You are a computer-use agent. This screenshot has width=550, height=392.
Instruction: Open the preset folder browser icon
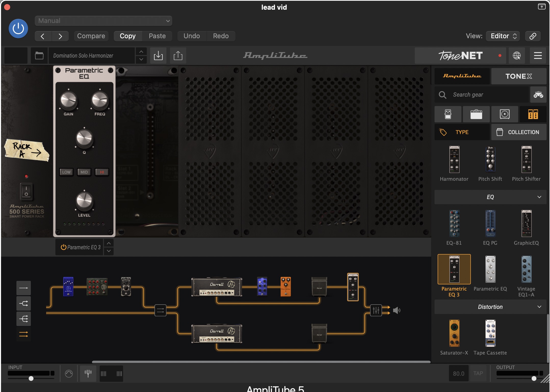click(x=39, y=56)
